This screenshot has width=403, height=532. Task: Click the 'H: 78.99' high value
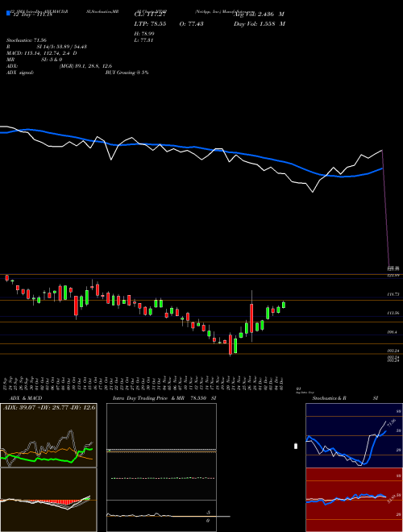pos(145,33)
